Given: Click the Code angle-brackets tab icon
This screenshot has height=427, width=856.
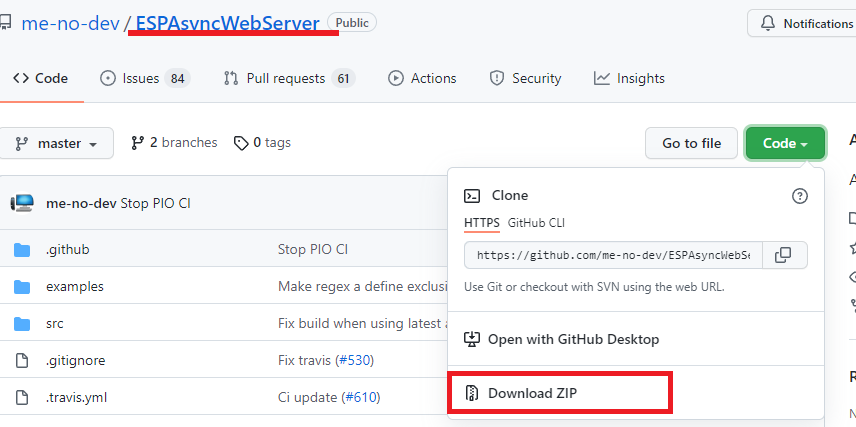Looking at the screenshot, I should [x=21, y=78].
